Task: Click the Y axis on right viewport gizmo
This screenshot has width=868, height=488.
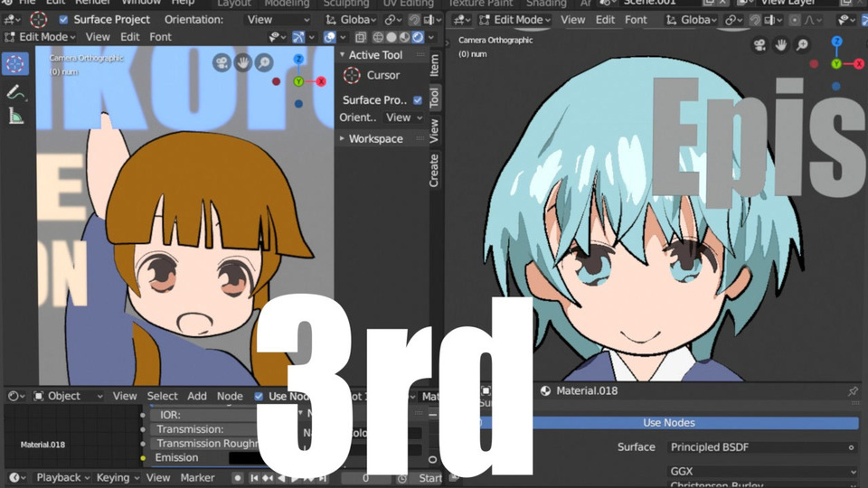Action: click(836, 64)
